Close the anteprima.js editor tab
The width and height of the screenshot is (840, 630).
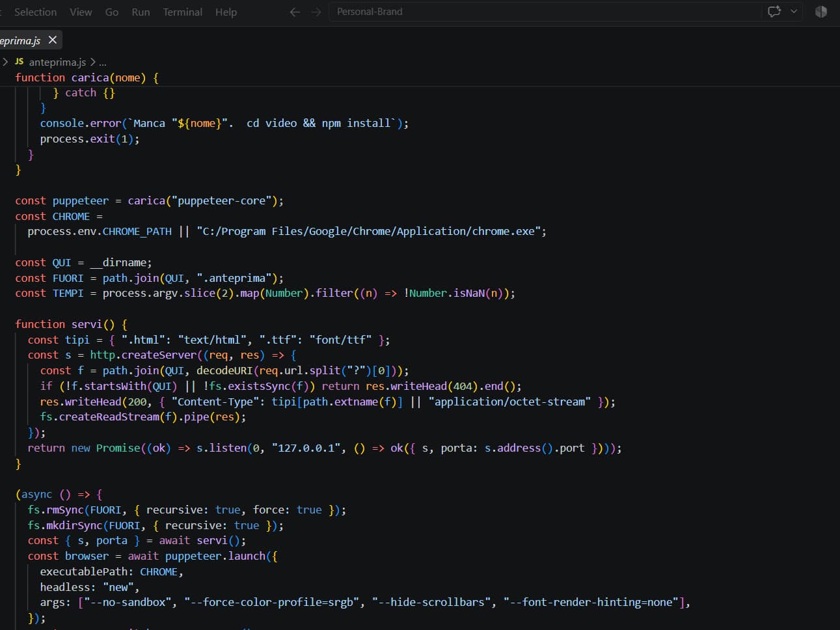pos(53,40)
